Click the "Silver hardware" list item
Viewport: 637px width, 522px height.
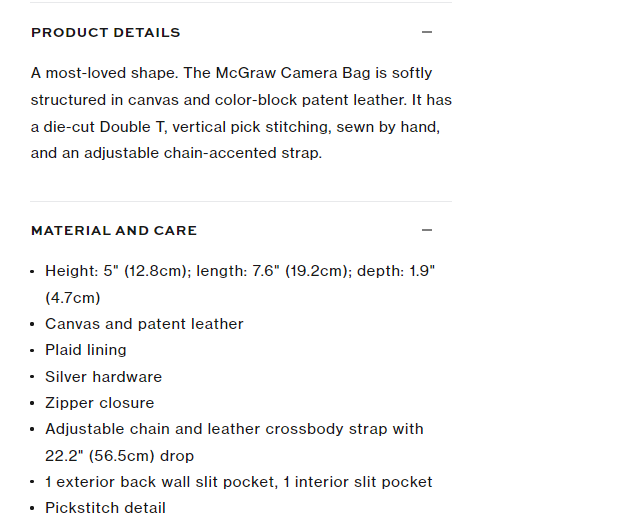[103, 377]
